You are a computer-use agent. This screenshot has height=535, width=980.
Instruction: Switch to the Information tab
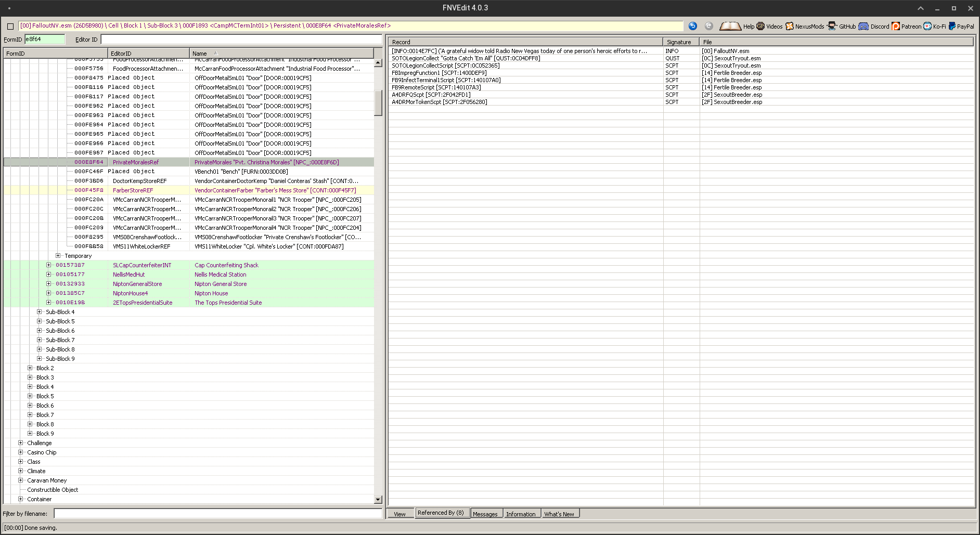[521, 514]
